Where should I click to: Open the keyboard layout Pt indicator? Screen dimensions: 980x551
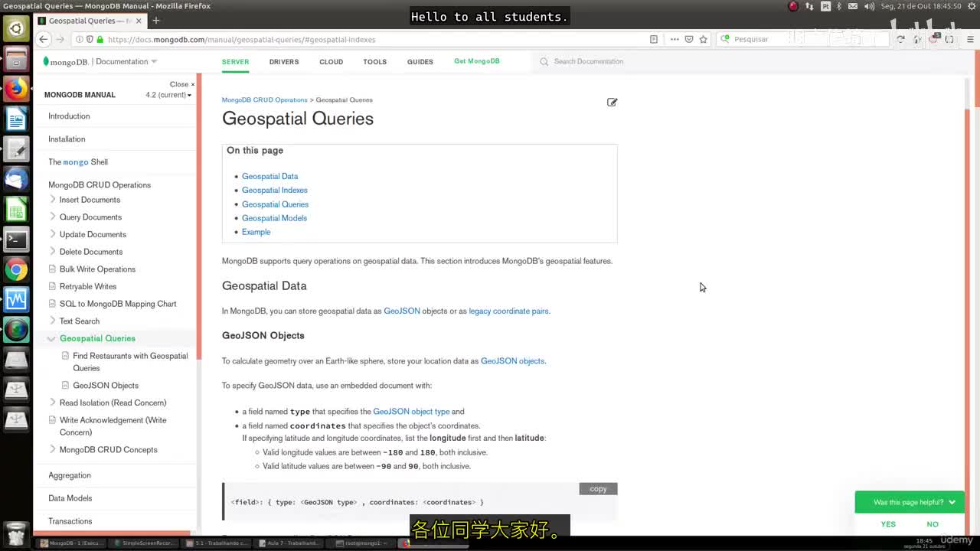[x=825, y=6]
